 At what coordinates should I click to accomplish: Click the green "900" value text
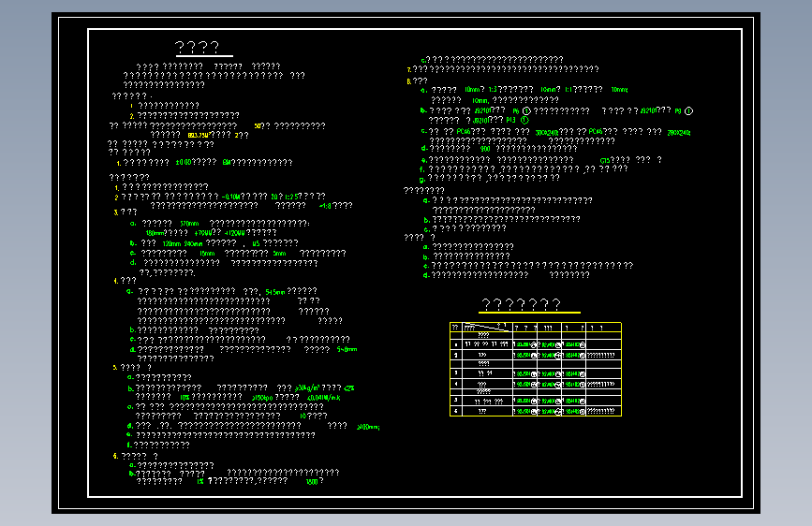(485, 149)
